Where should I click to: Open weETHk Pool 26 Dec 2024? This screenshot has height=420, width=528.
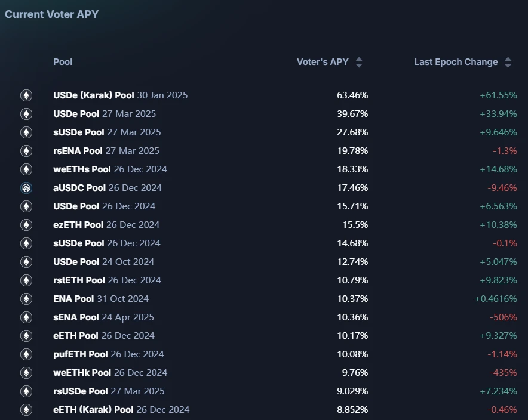point(110,373)
